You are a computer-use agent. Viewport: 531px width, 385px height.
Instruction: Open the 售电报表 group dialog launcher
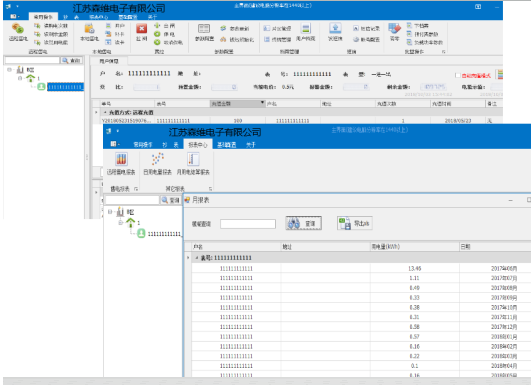[136, 189]
